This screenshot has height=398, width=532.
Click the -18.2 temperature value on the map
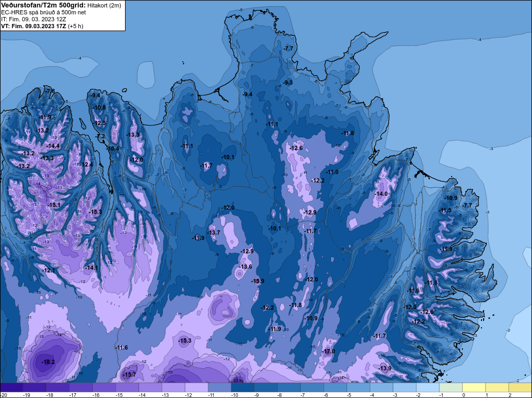48,362
